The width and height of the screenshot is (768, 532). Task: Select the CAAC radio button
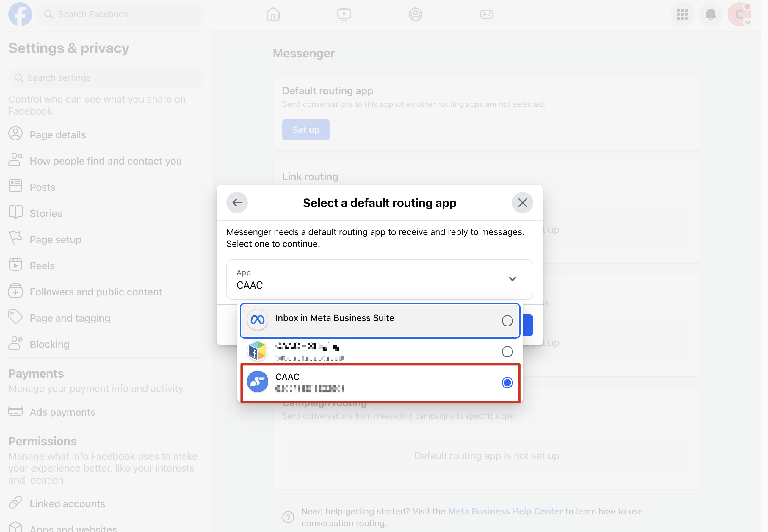coord(507,382)
